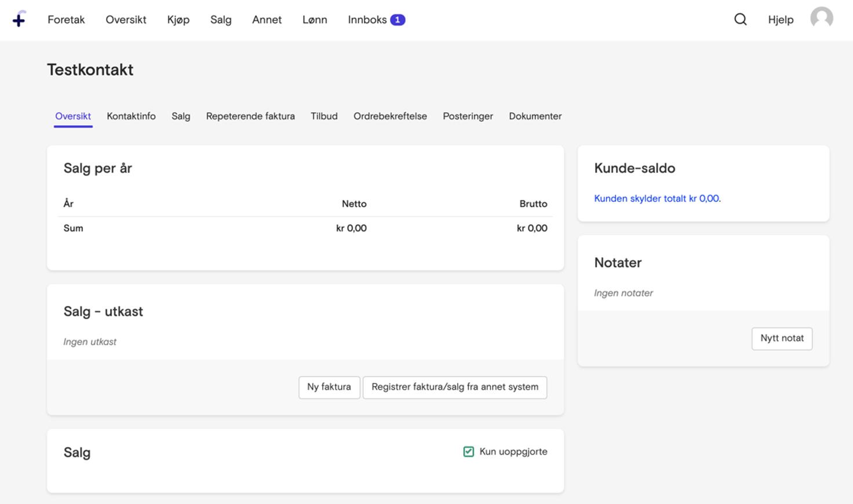View the Dokumenter tab
Image resolution: width=853 pixels, height=504 pixels.
point(535,116)
